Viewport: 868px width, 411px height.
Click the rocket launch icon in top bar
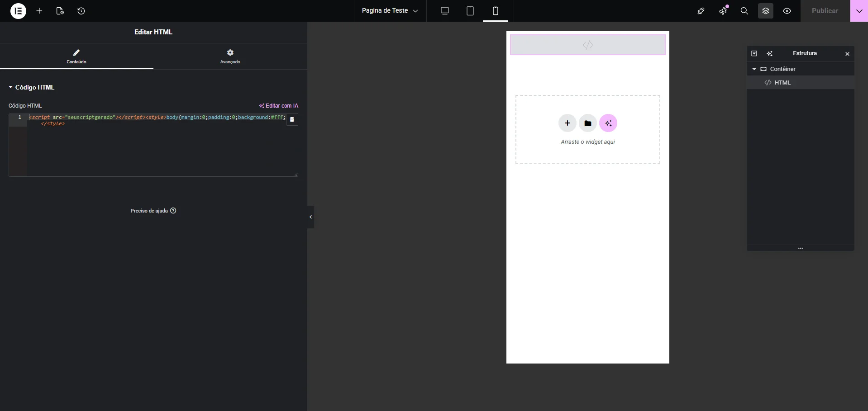point(701,11)
